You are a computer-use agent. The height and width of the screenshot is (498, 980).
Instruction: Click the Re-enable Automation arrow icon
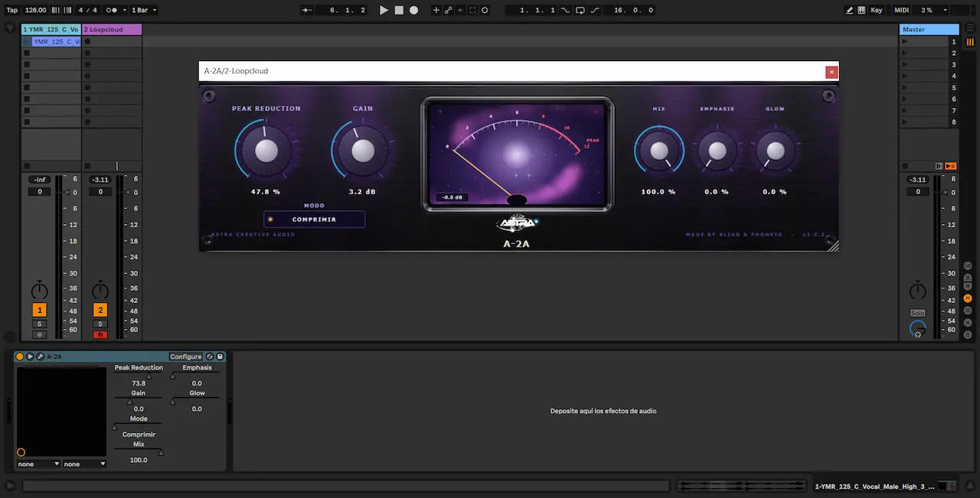460,10
